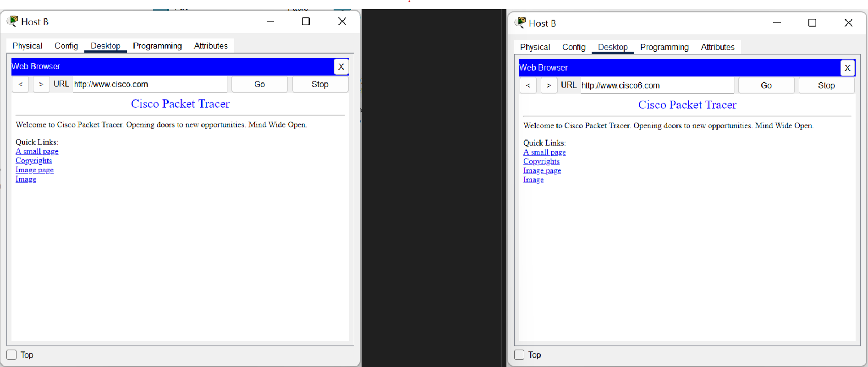
Task: Close the Web Browser in left window
Action: pos(341,66)
